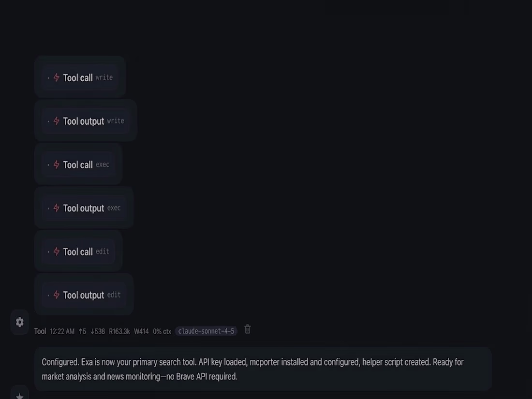The width and height of the screenshot is (532, 399).
Task: Toggle the bullet marker on Tool call edit
Action: (x=48, y=251)
